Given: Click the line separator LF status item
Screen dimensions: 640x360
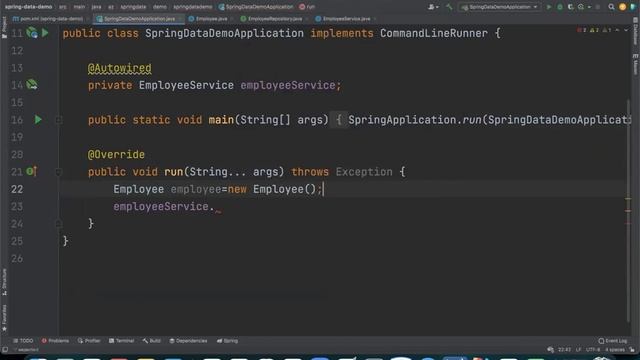Looking at the screenshot, I should coord(578,350).
